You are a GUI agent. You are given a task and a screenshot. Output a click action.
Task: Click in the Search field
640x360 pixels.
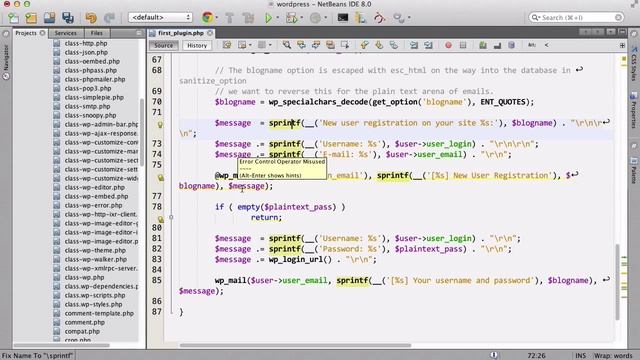(576, 18)
